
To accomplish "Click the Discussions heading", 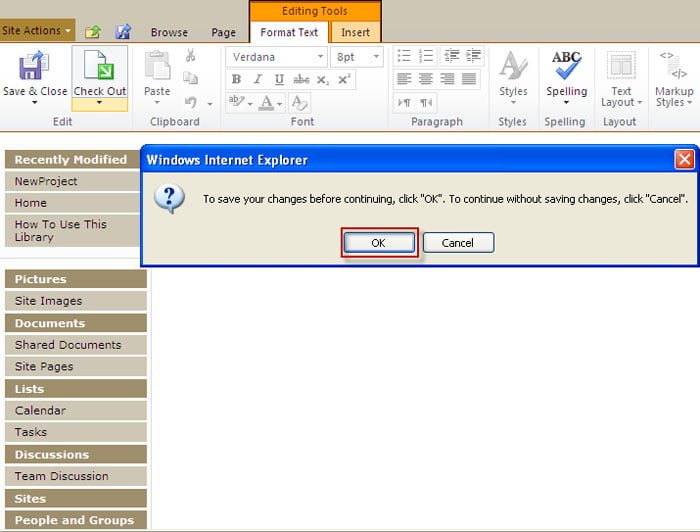I will [x=76, y=454].
